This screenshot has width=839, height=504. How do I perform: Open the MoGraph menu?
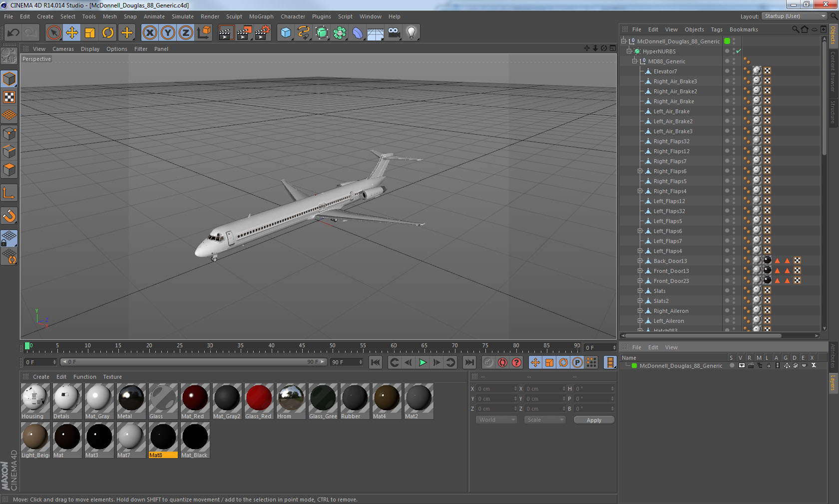click(x=261, y=16)
